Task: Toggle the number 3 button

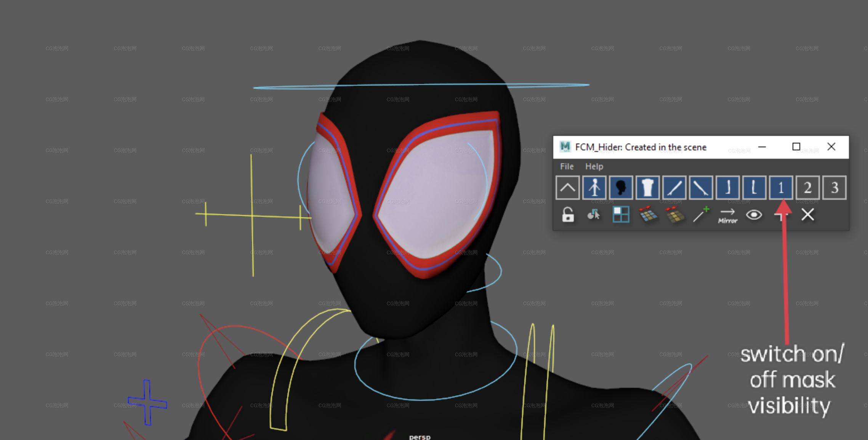Action: point(834,188)
